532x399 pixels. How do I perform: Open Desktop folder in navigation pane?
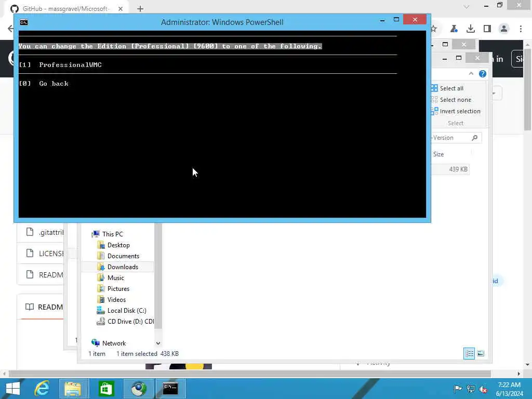pyautogui.click(x=118, y=245)
